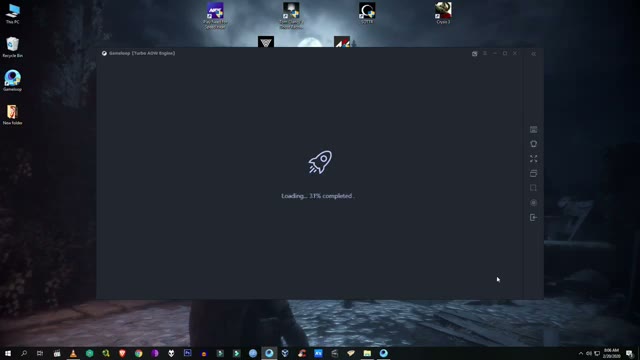Click the exit arrow icon in Gameloop sidebar
The image size is (640, 360).
click(x=533, y=218)
